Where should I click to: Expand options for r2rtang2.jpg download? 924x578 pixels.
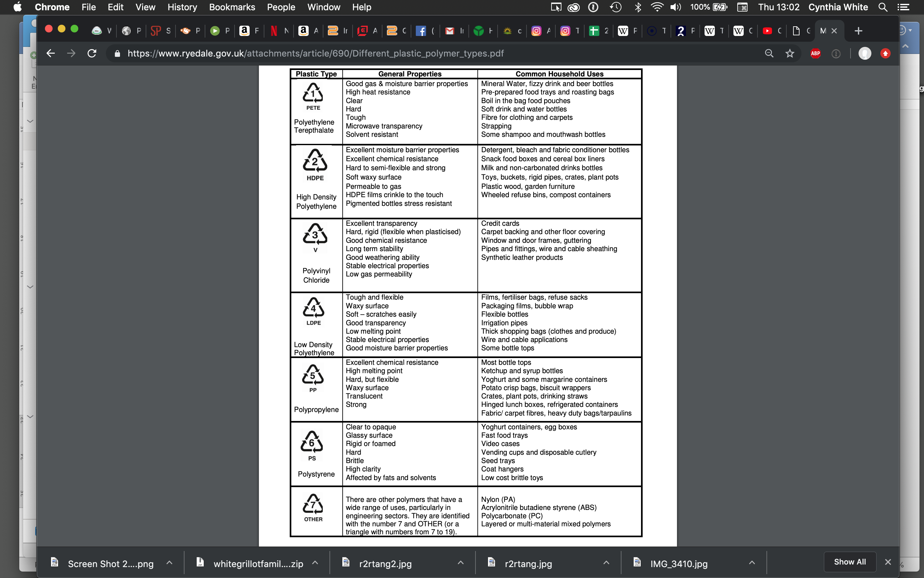click(460, 563)
